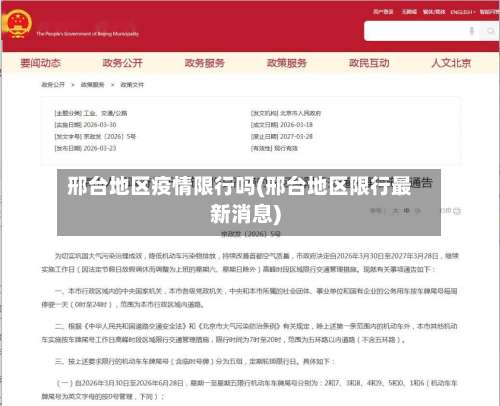Open the 要闻动态 navigation tab

point(40,63)
